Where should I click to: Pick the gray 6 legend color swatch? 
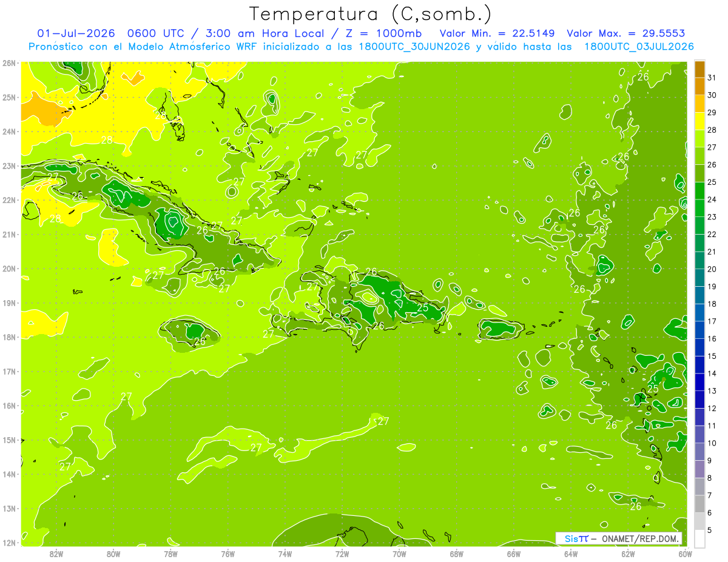[699, 504]
